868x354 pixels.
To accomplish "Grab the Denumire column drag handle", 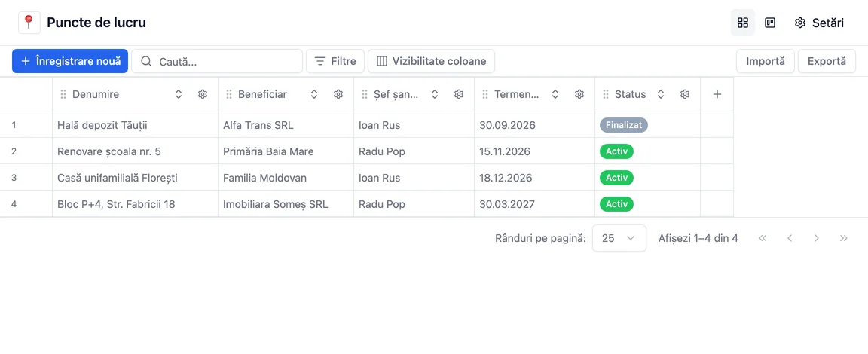I will pos(63,95).
